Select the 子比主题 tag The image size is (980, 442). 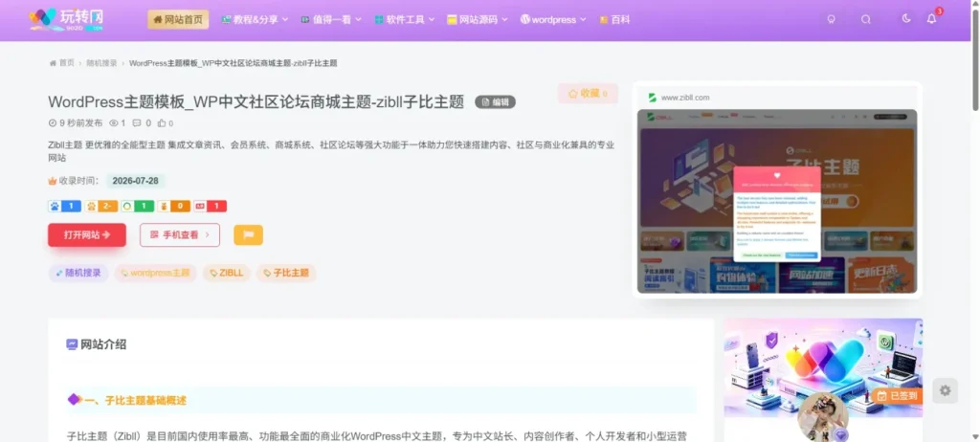286,274
